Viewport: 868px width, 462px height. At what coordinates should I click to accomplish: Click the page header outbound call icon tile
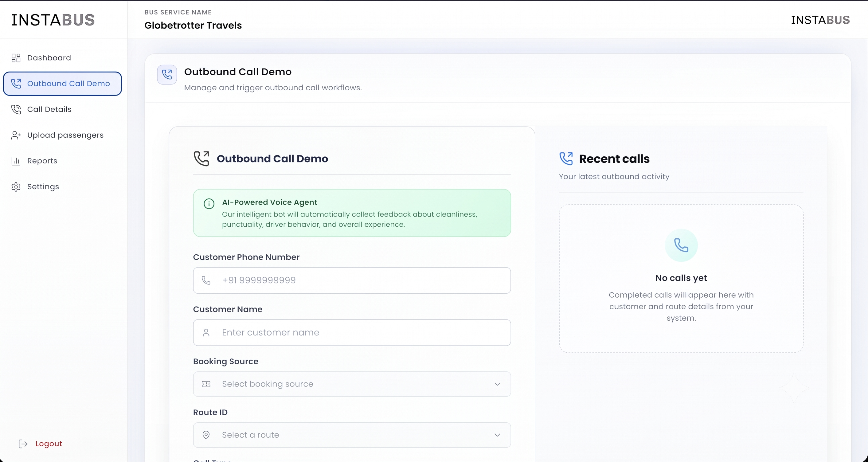click(167, 74)
